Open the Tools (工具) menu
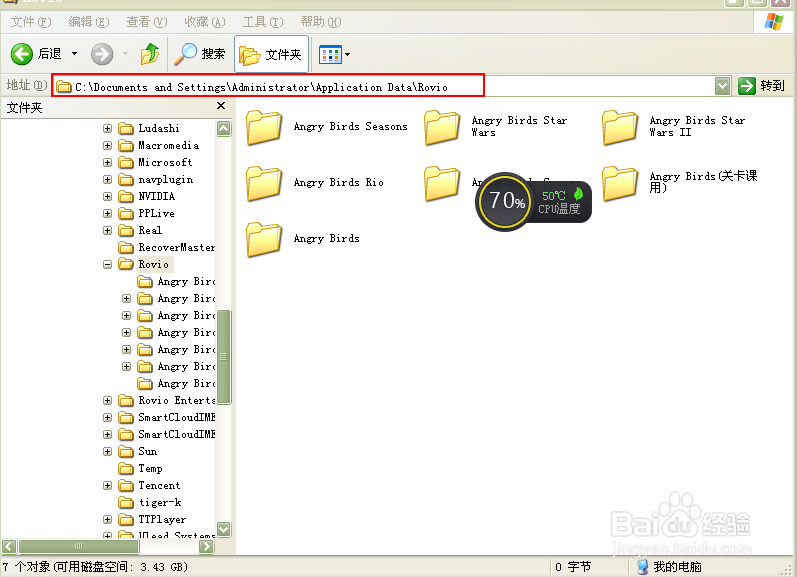The height and width of the screenshot is (577, 797). tap(262, 22)
